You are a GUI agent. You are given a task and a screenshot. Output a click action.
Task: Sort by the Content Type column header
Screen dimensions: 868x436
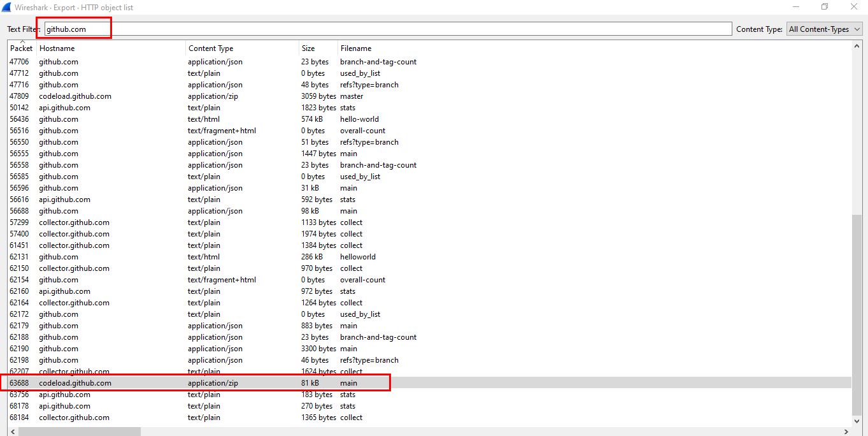coord(242,48)
